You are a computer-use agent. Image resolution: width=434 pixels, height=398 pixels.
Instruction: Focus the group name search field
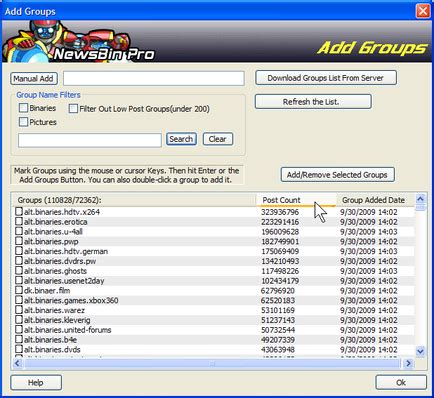(x=90, y=140)
